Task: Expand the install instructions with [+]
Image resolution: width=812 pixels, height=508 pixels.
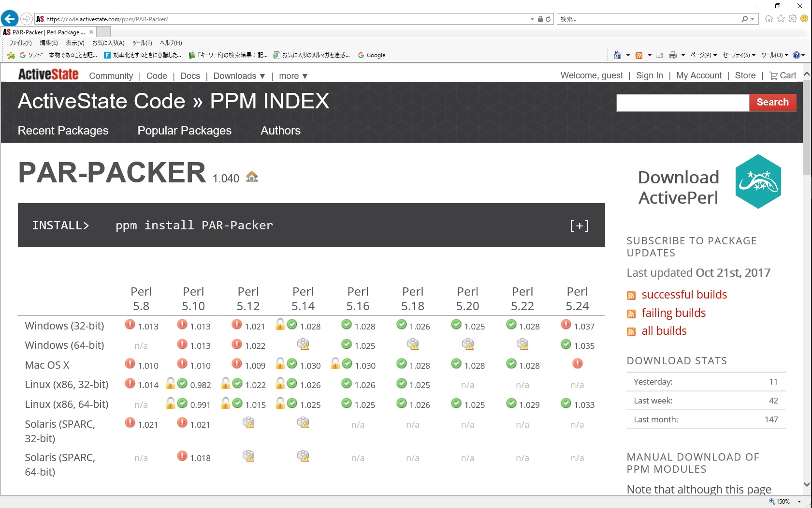Action: click(579, 225)
